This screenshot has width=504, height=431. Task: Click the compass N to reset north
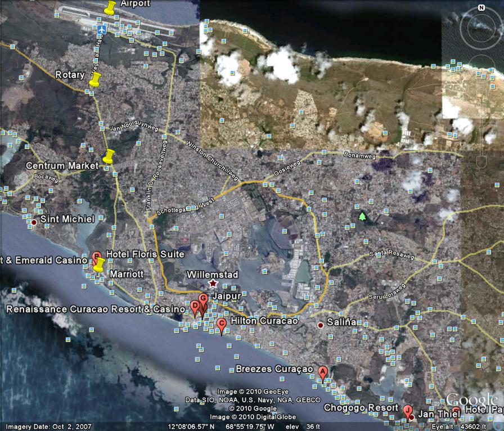point(481,8)
